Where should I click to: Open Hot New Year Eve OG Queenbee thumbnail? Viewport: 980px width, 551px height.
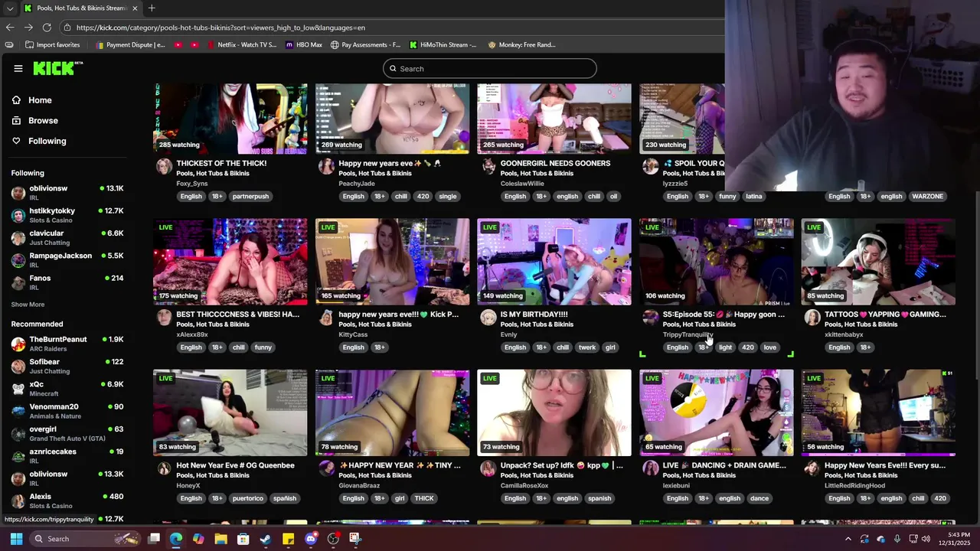(230, 412)
